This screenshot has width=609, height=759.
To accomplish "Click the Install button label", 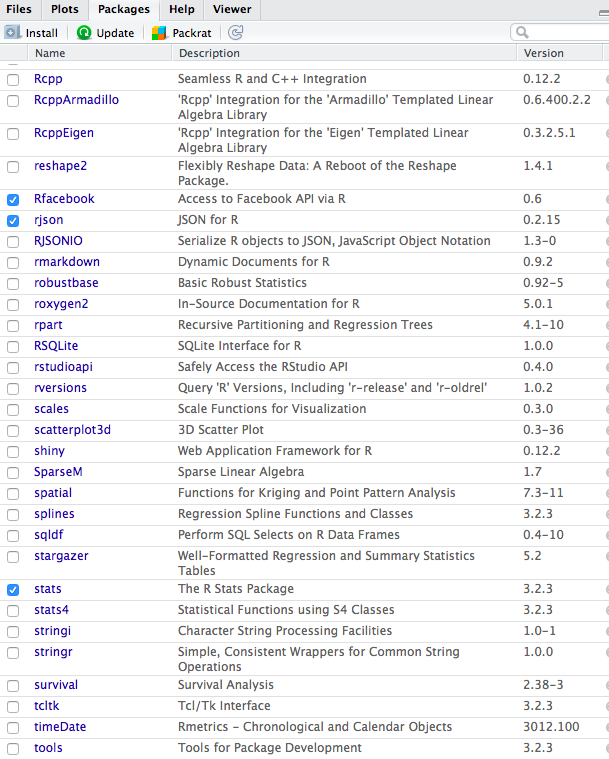I will pyautogui.click(x=42, y=33).
